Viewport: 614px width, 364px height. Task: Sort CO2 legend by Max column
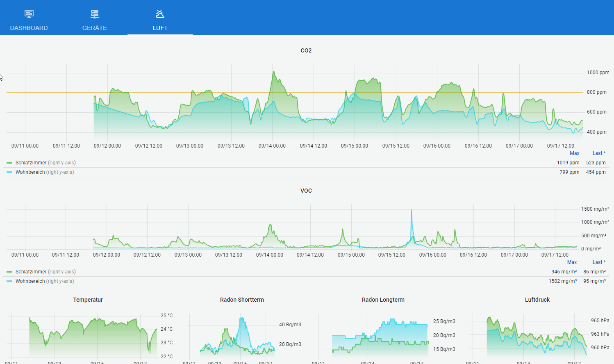click(575, 153)
